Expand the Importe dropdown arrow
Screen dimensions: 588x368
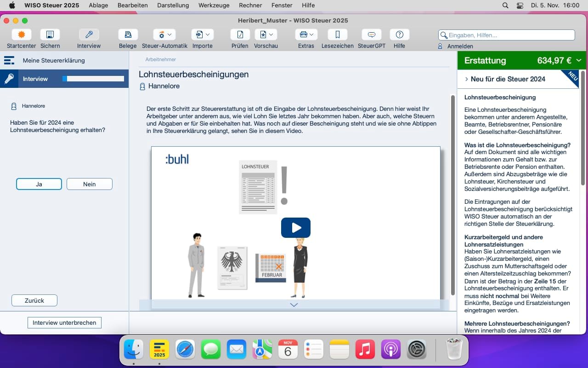click(x=208, y=34)
